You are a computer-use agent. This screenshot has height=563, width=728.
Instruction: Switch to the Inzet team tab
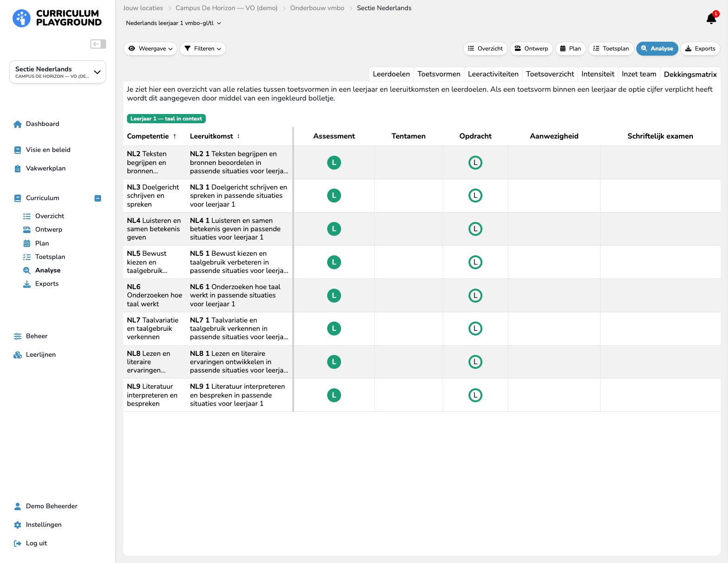click(x=639, y=74)
